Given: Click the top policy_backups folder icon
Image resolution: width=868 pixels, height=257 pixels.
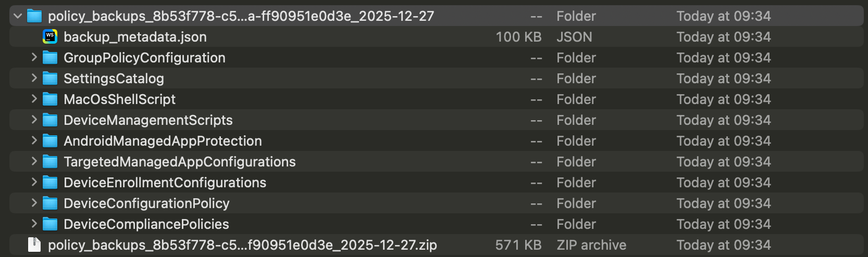Looking at the screenshot, I should tap(34, 16).
